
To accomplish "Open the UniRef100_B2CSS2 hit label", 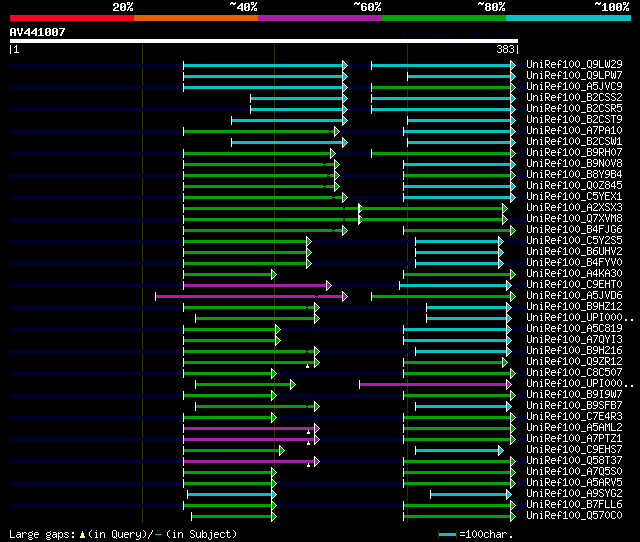I will (x=574, y=97).
